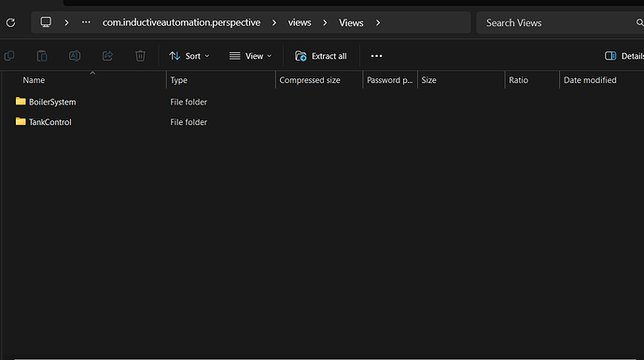
Task: Expand the chevron after lowercase views
Action: (x=325, y=22)
